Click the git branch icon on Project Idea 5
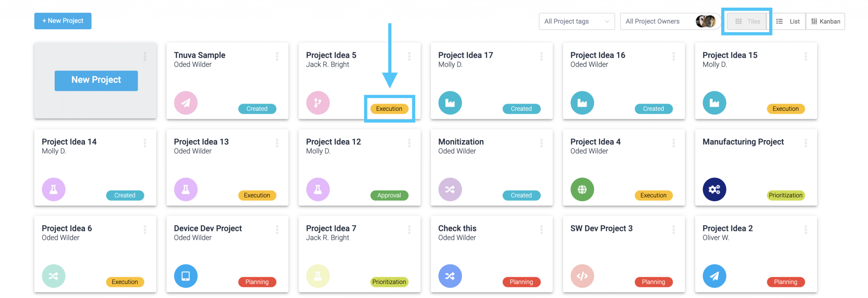Screen dimensions: 868x298 click(318, 103)
